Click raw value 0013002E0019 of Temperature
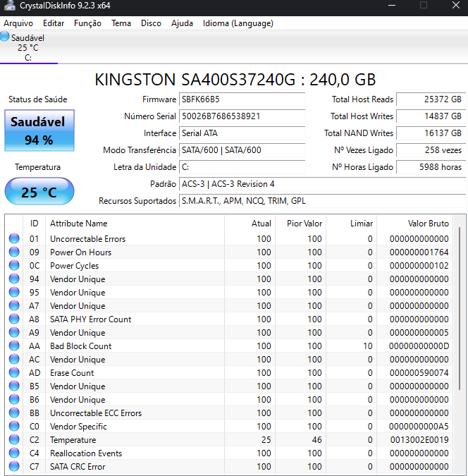This screenshot has height=476, width=468. click(419, 440)
